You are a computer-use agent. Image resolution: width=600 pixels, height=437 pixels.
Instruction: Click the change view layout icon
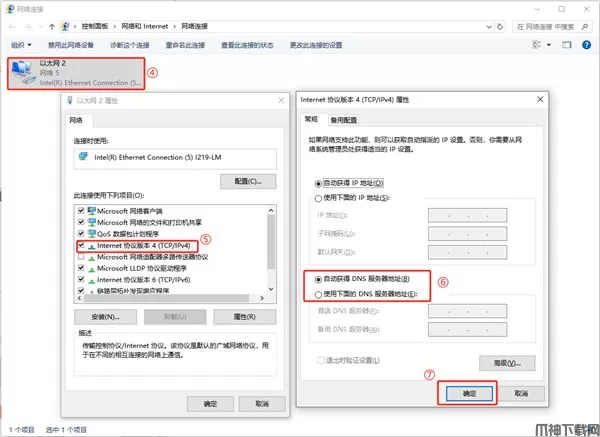[537, 45]
